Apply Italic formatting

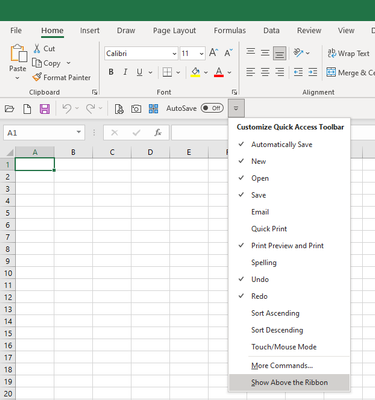point(125,72)
